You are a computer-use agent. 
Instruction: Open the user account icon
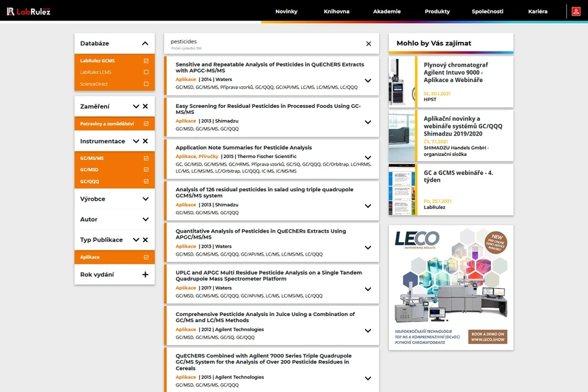pos(576,11)
